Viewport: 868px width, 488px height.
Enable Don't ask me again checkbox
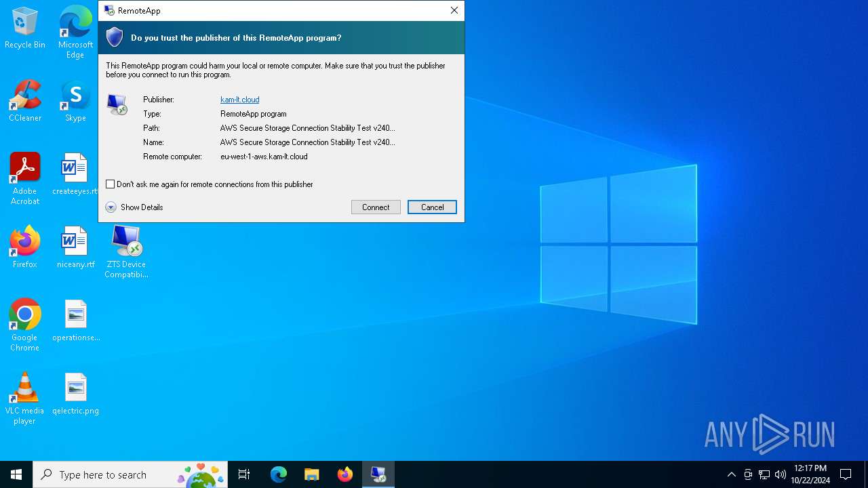(111, 184)
